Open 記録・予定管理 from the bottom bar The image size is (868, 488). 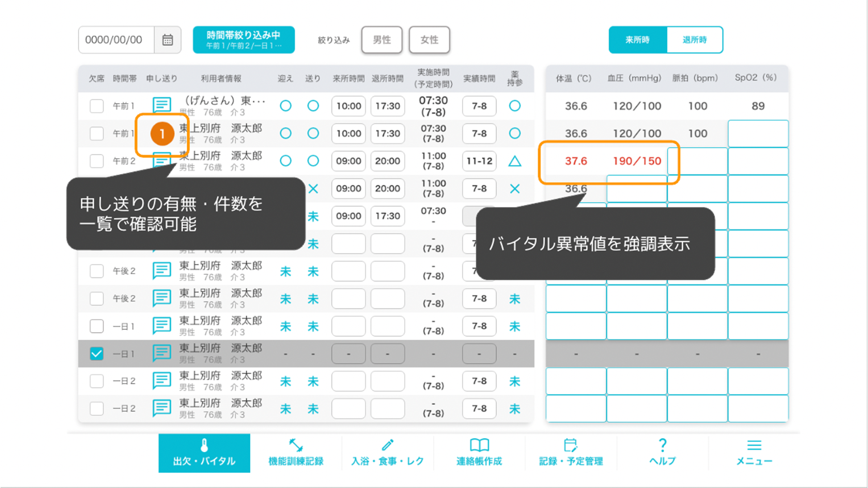point(571,453)
